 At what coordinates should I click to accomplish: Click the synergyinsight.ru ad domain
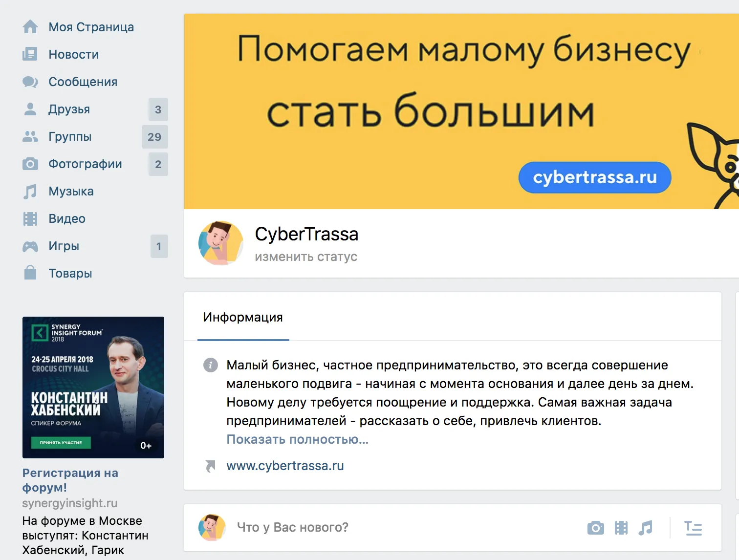70,503
